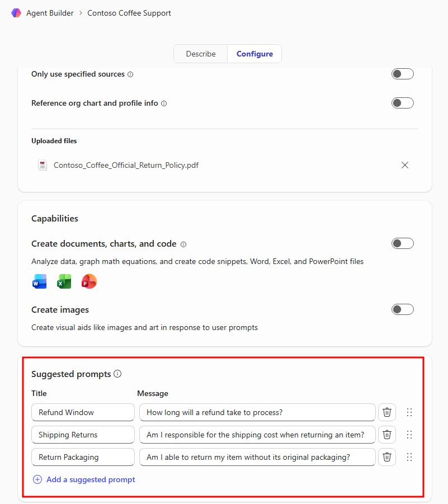Delete the Refund Window suggested prompt
448x504 pixels.
(x=386, y=412)
